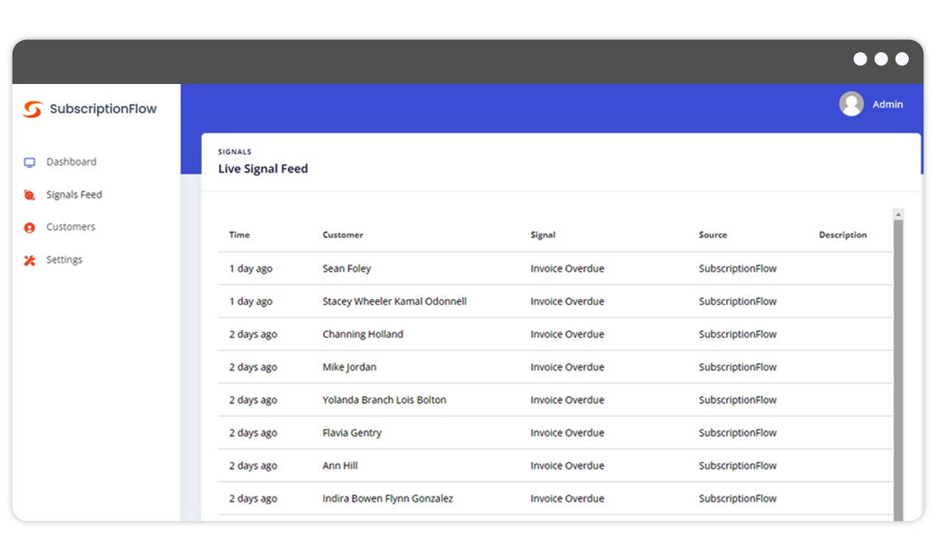The height and width of the screenshot is (560, 936).
Task: Click the Time column header
Action: (240, 235)
